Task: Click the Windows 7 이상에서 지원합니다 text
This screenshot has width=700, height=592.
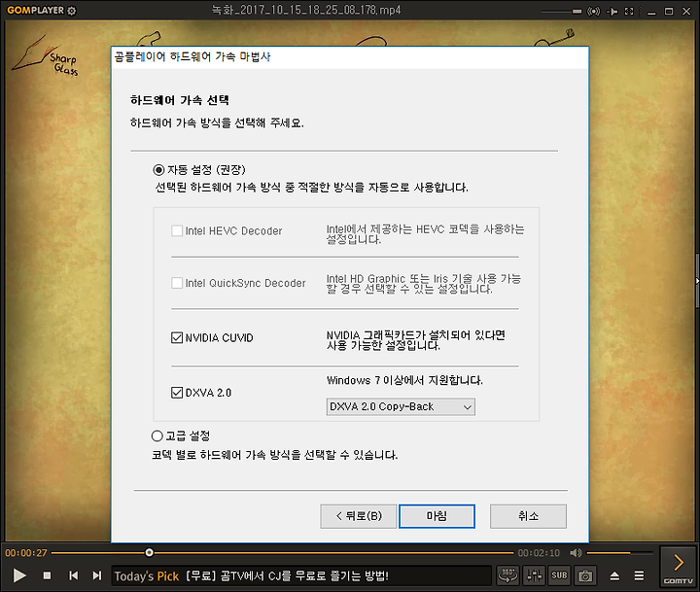Action: (x=404, y=380)
